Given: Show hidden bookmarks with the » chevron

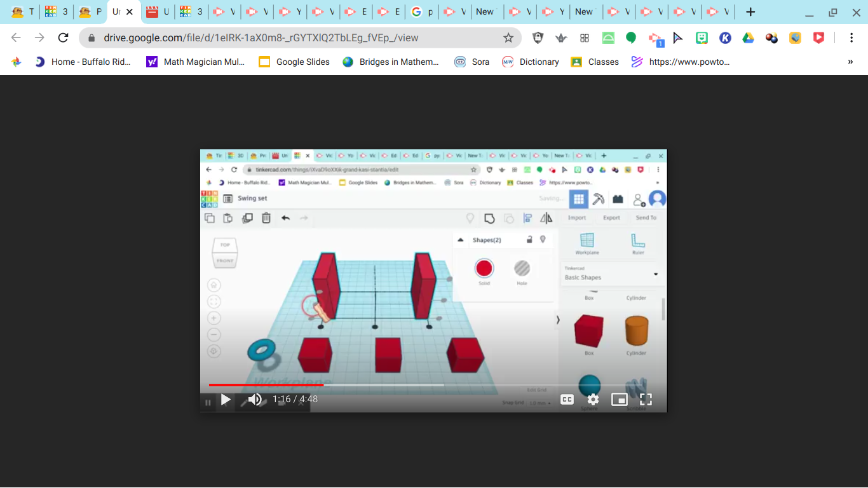Looking at the screenshot, I should point(850,62).
